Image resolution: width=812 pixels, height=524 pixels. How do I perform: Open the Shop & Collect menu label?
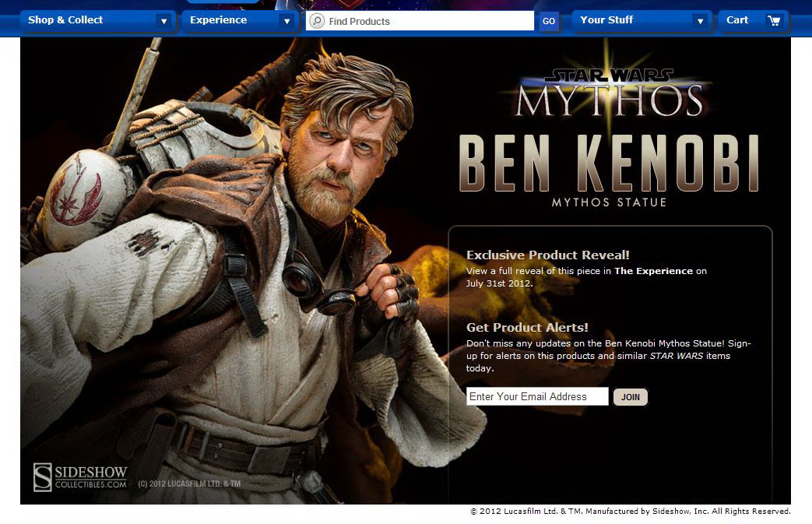point(65,20)
